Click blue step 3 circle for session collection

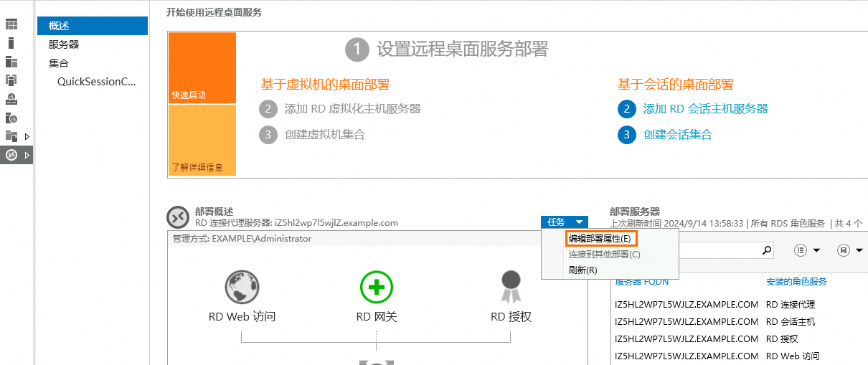pos(627,135)
